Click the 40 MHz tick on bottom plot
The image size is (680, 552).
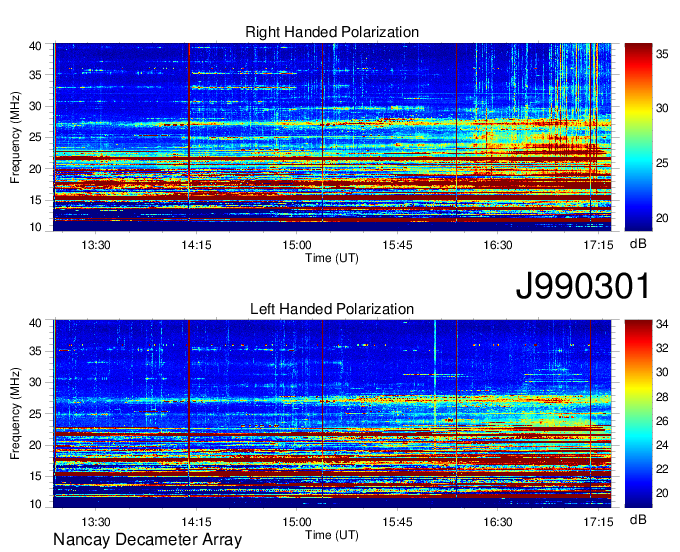click(x=35, y=323)
